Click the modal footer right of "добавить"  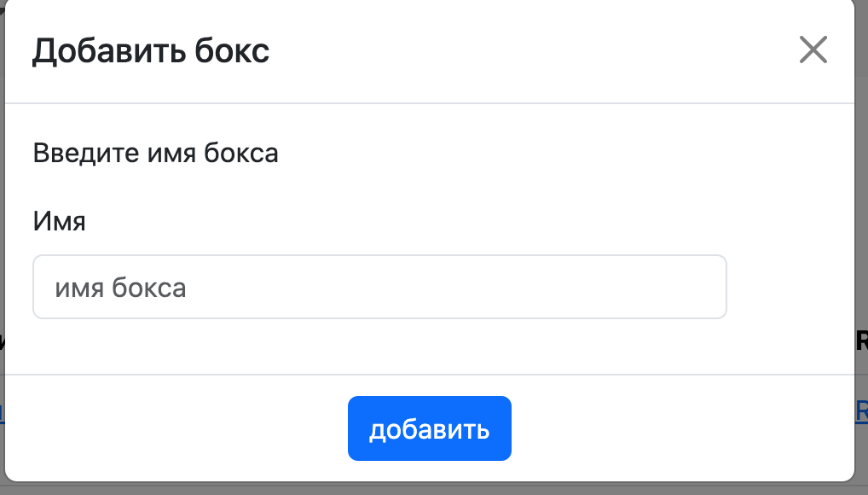click(682, 428)
